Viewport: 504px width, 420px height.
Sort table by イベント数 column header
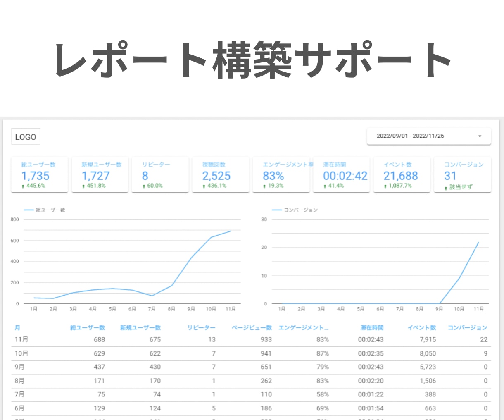(x=422, y=327)
